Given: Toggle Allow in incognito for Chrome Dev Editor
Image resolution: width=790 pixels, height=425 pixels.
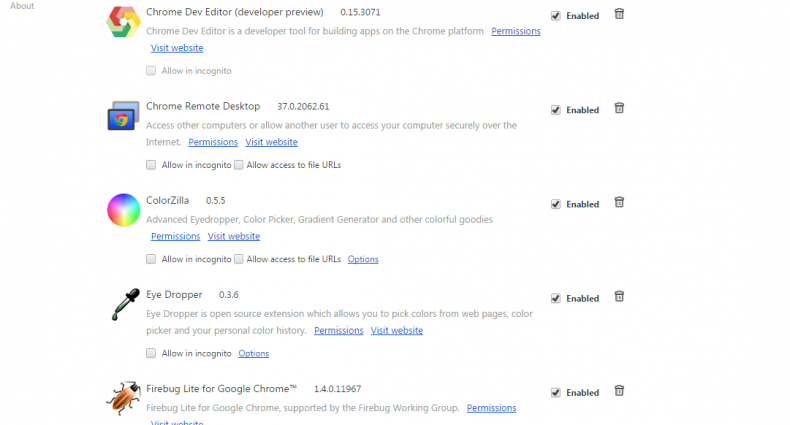Looking at the screenshot, I should click(151, 71).
